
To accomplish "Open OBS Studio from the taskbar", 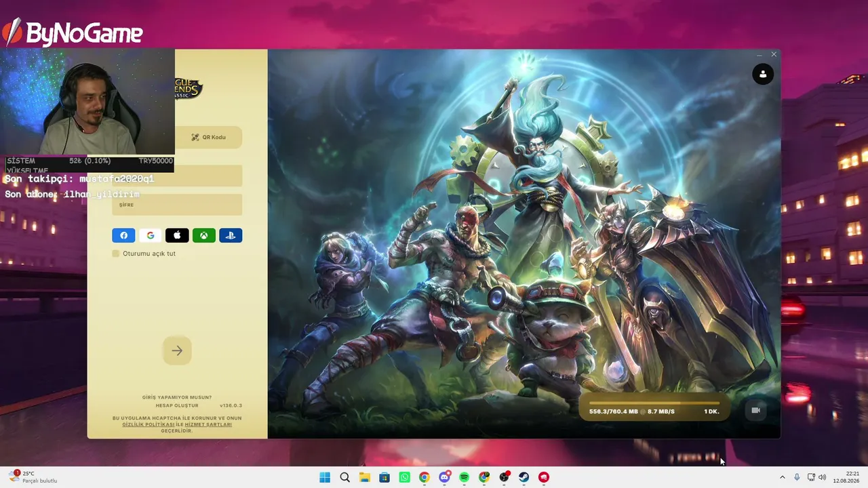I will click(505, 477).
